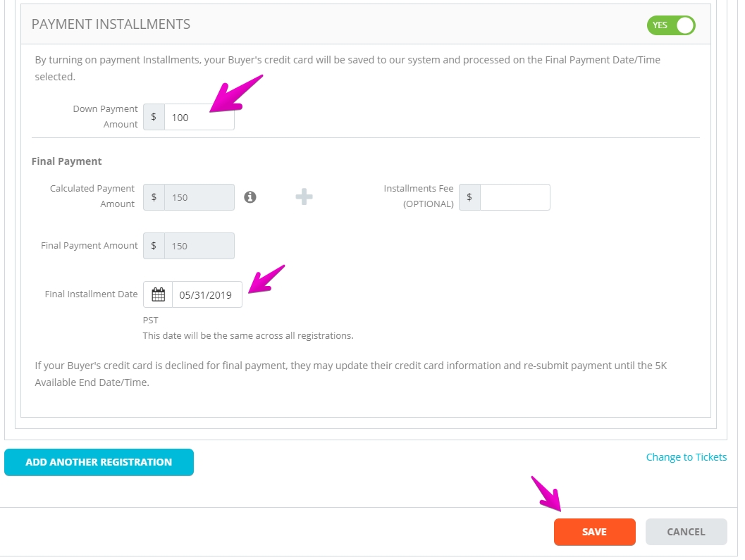Image resolution: width=745 pixels, height=560 pixels.
Task: Click the gray plus icon before Installments Fee
Action: point(304,197)
